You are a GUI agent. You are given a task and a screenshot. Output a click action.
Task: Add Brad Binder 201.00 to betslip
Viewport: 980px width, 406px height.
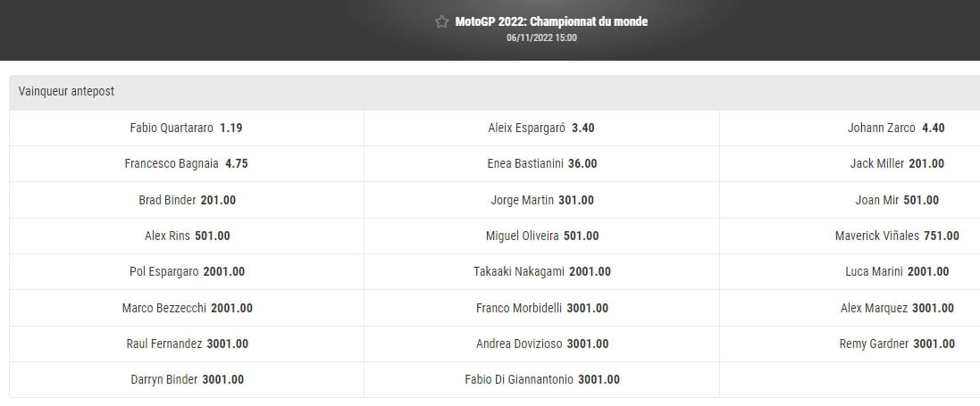click(186, 200)
